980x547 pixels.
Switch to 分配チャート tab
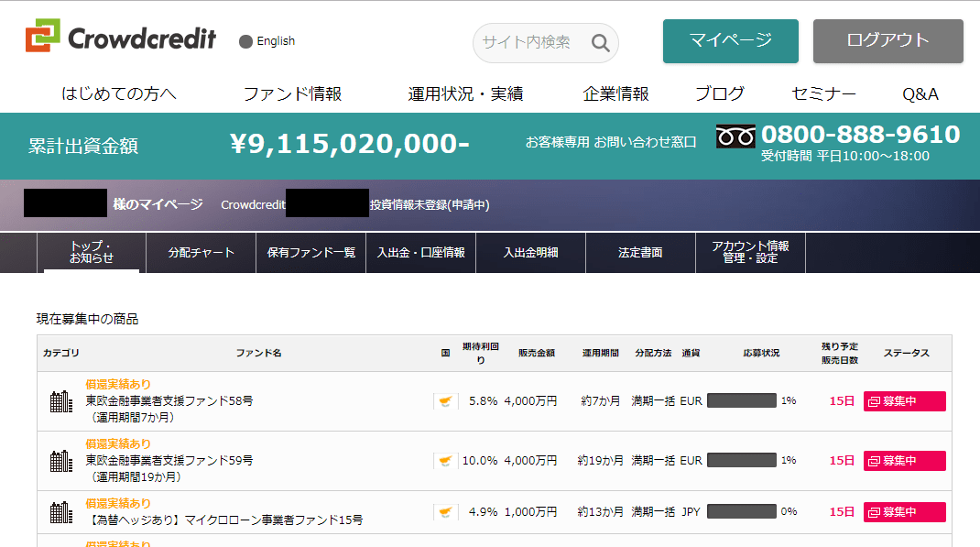(201, 253)
